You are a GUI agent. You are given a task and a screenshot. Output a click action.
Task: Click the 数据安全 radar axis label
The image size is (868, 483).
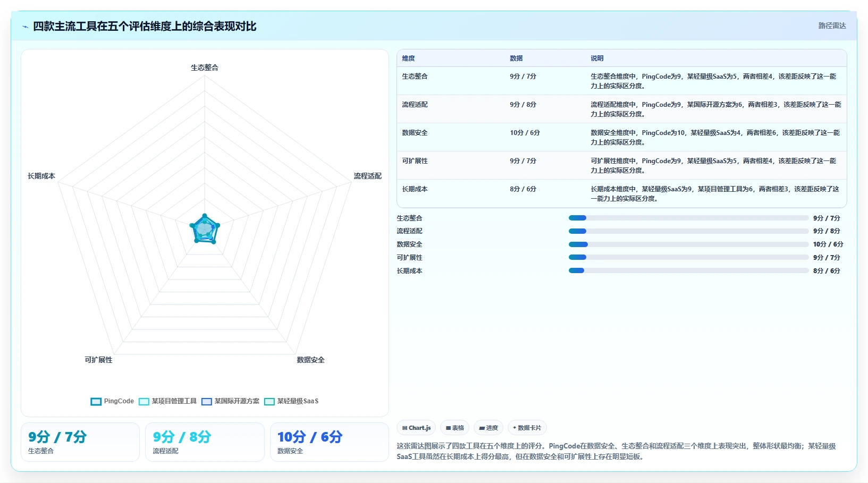[310, 360]
